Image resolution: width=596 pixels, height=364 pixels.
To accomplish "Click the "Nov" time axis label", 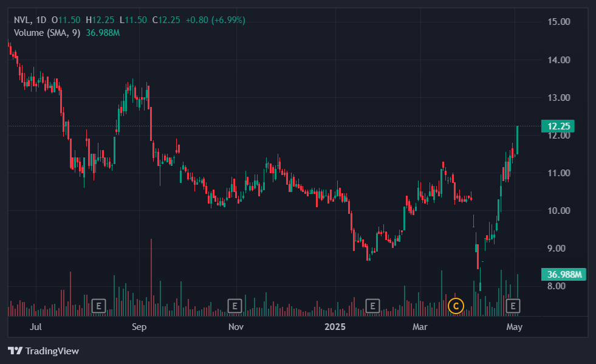I will (x=236, y=327).
